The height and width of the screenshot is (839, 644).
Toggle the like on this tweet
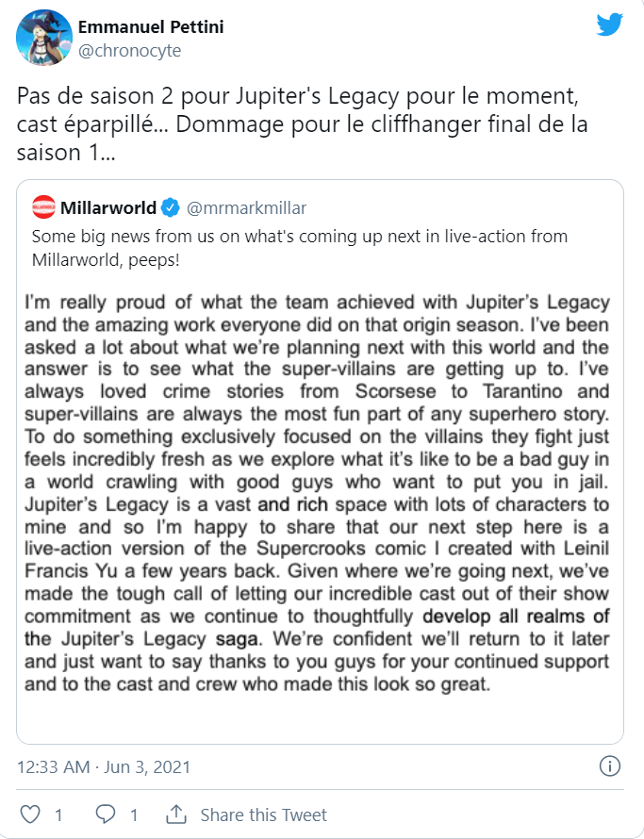point(31,814)
